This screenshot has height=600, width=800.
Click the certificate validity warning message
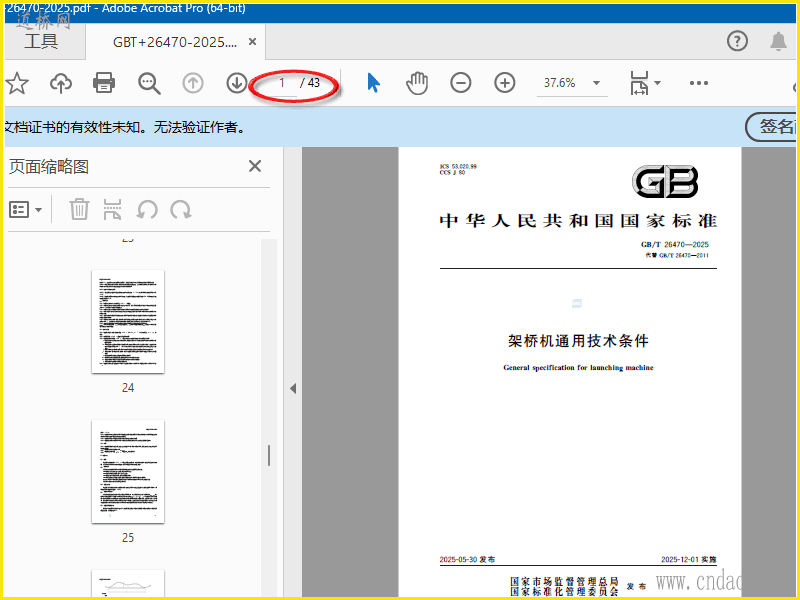pos(126,127)
